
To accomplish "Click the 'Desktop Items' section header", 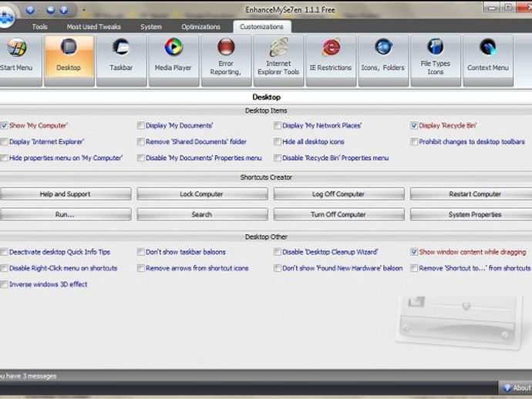I will pyautogui.click(x=266, y=111).
